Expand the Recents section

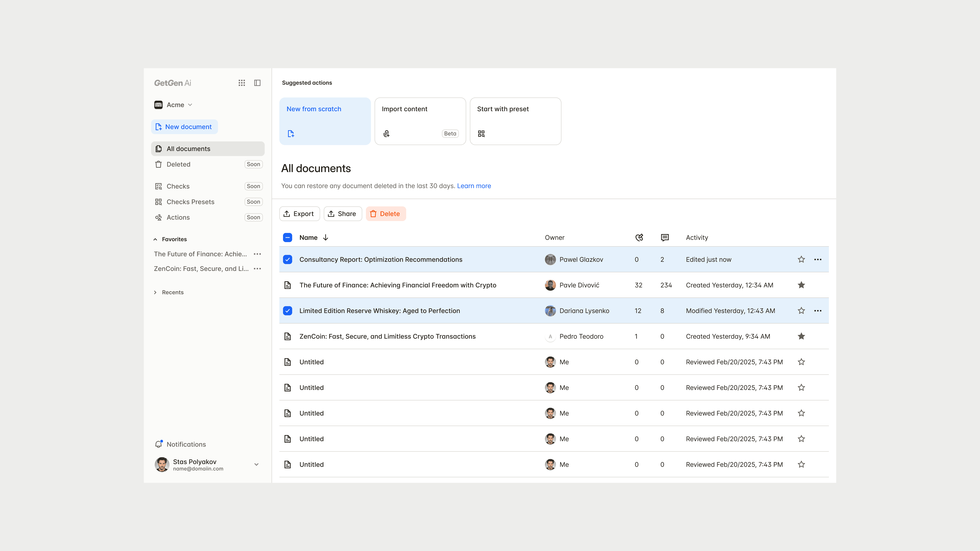tap(155, 292)
